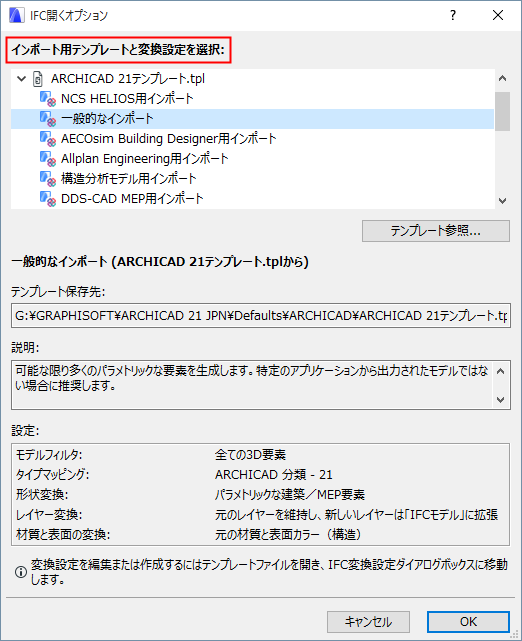The height and width of the screenshot is (641, 522).
Task: Close the IFC開くオプション dialog
Action: tap(498, 16)
